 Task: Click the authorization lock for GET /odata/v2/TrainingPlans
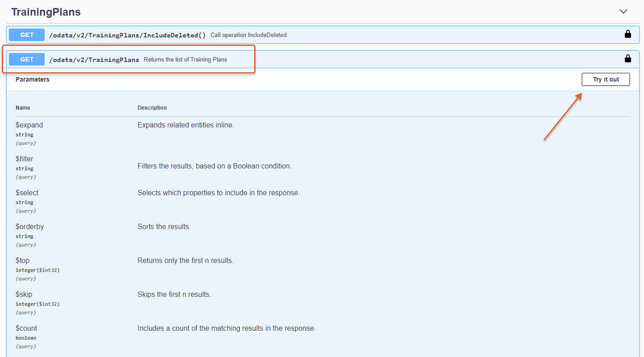[x=627, y=59]
